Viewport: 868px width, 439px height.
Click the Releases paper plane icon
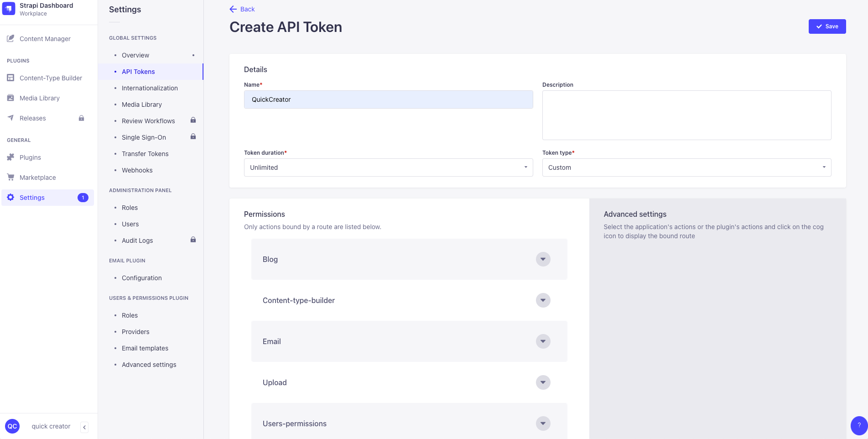tap(10, 118)
